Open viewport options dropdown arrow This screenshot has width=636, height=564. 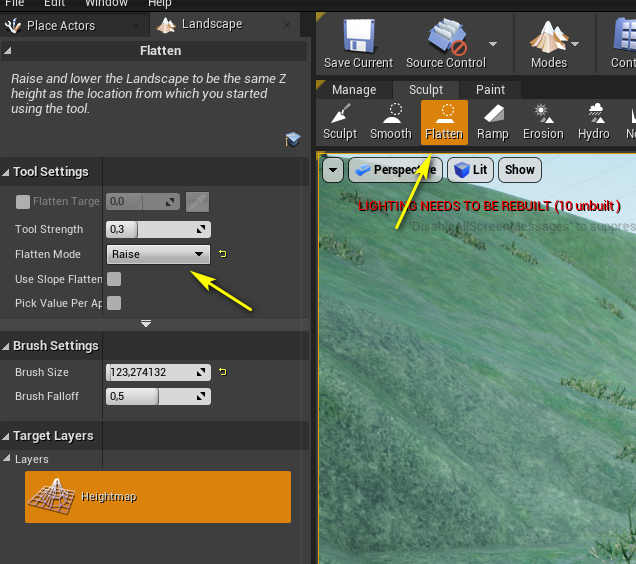click(x=332, y=170)
